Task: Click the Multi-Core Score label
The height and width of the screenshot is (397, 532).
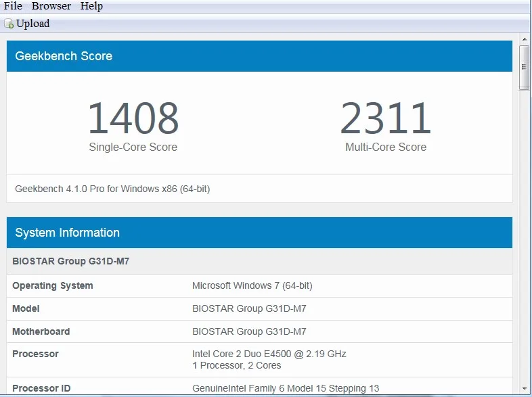Action: (386, 147)
